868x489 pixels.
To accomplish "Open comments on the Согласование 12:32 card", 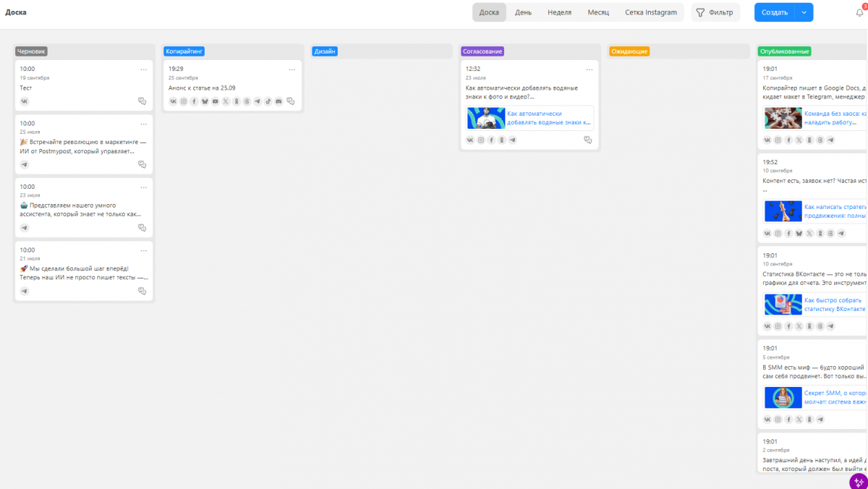I will pyautogui.click(x=587, y=140).
